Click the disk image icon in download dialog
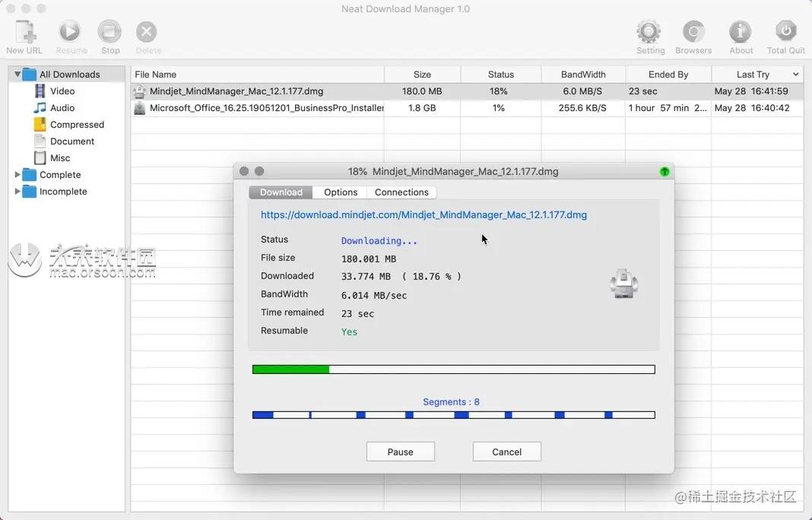 click(x=624, y=284)
